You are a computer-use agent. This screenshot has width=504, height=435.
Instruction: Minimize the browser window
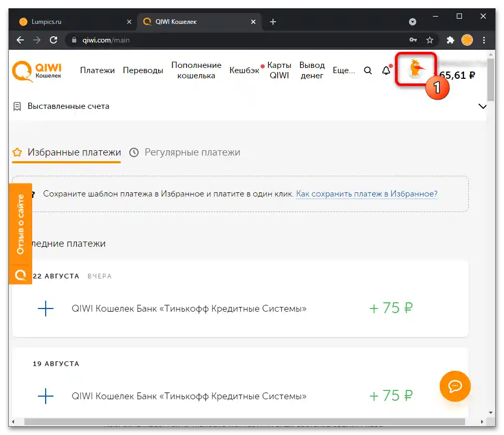coord(435,16)
